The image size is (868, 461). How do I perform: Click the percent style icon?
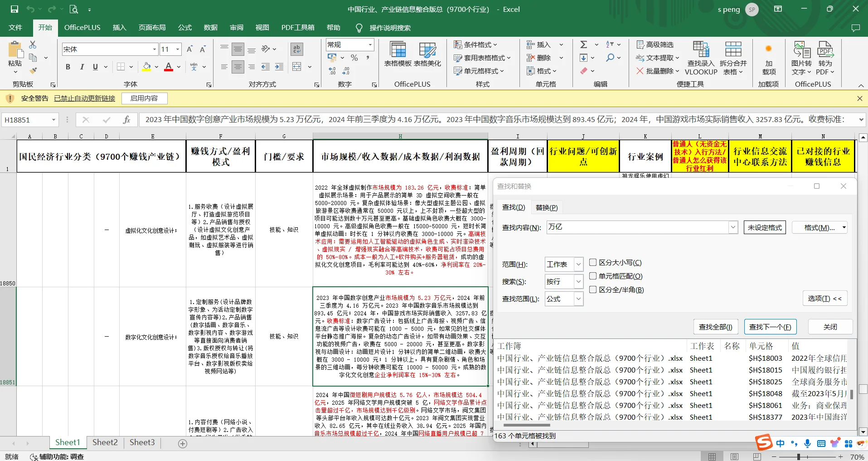[354, 58]
